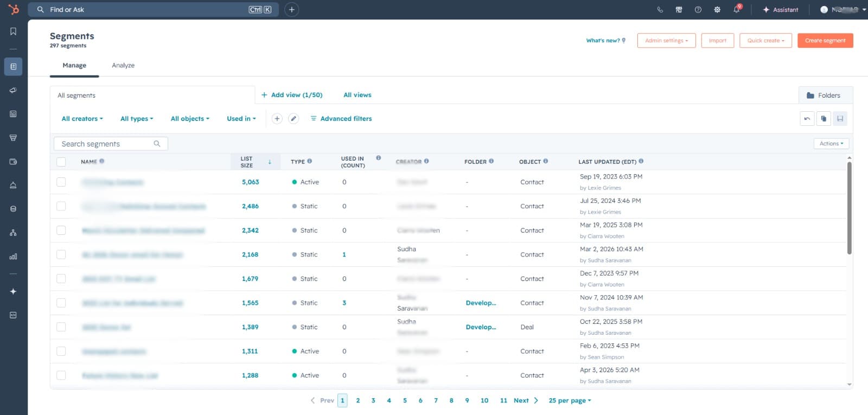Open the settings gear icon
The image size is (868, 415).
click(717, 9)
